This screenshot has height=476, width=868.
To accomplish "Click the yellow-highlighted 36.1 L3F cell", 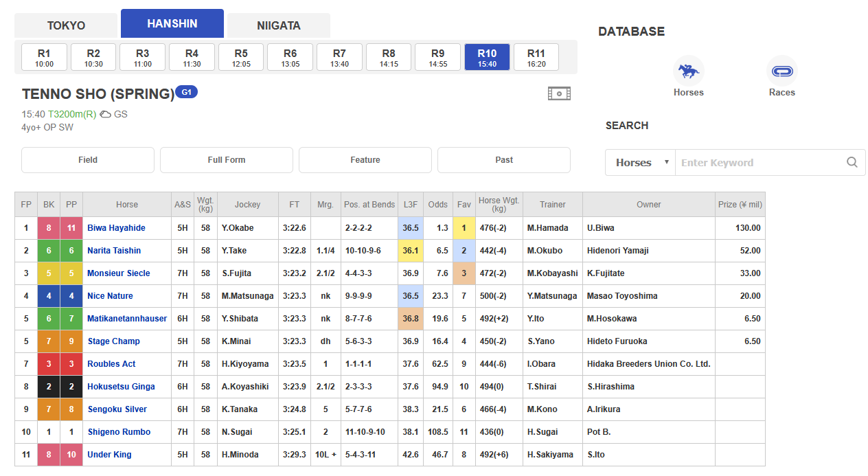I will pyautogui.click(x=411, y=251).
